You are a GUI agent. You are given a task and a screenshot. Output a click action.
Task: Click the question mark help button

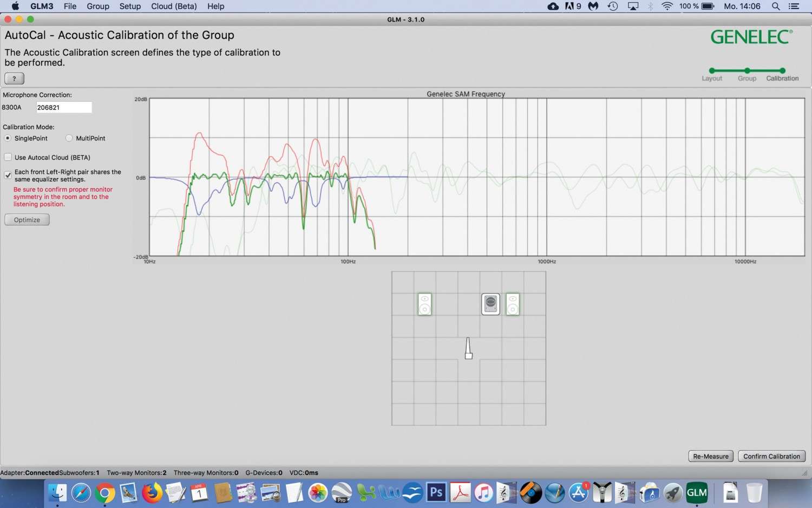coord(15,78)
